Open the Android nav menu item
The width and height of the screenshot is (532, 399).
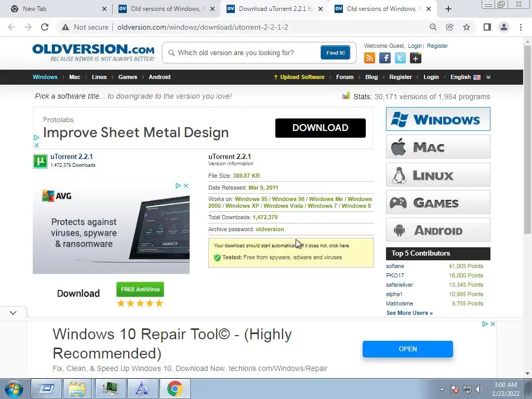click(159, 77)
